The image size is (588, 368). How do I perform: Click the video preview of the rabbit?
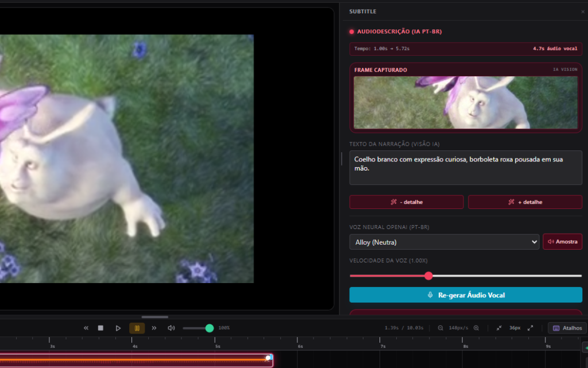pyautogui.click(x=127, y=158)
